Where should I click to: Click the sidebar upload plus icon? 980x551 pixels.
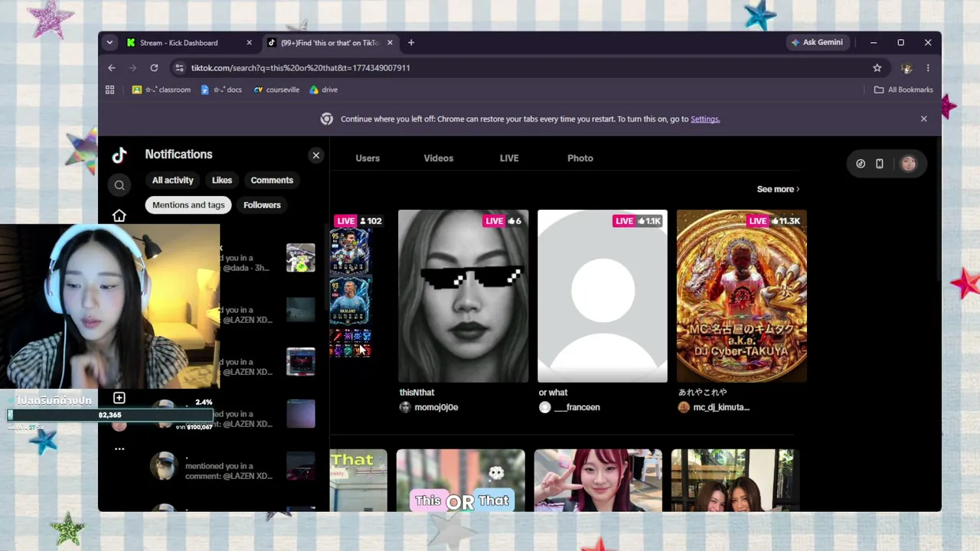pos(119,398)
